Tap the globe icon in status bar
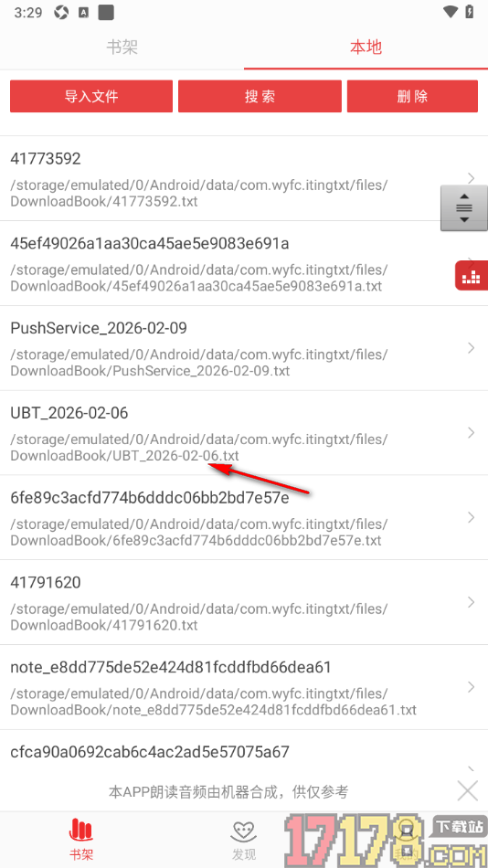This screenshot has height=868, width=488. coord(61,13)
